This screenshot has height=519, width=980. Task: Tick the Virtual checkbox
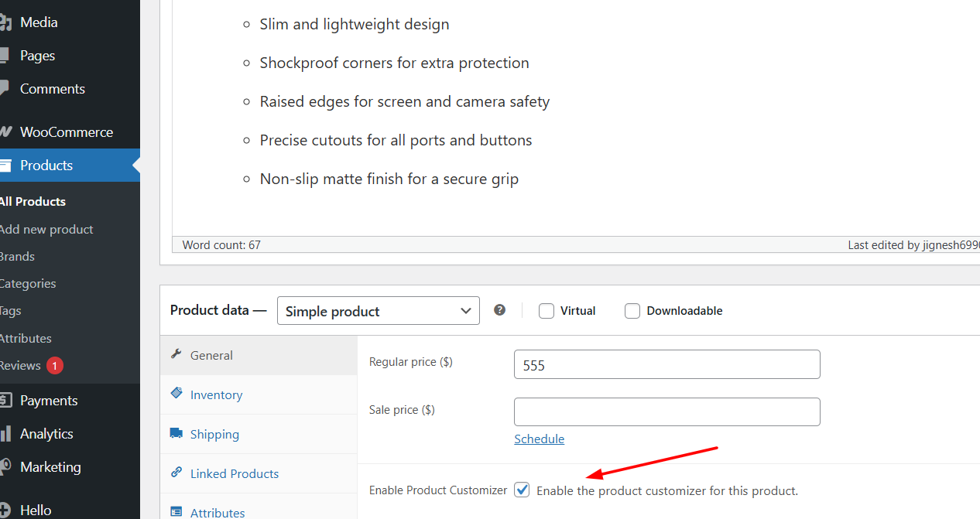pyautogui.click(x=547, y=311)
